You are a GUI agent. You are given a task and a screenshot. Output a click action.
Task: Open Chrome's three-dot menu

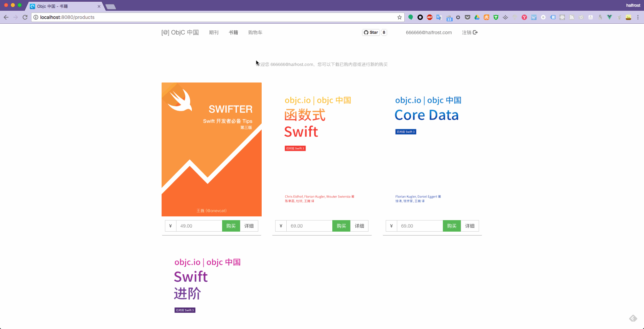(638, 17)
